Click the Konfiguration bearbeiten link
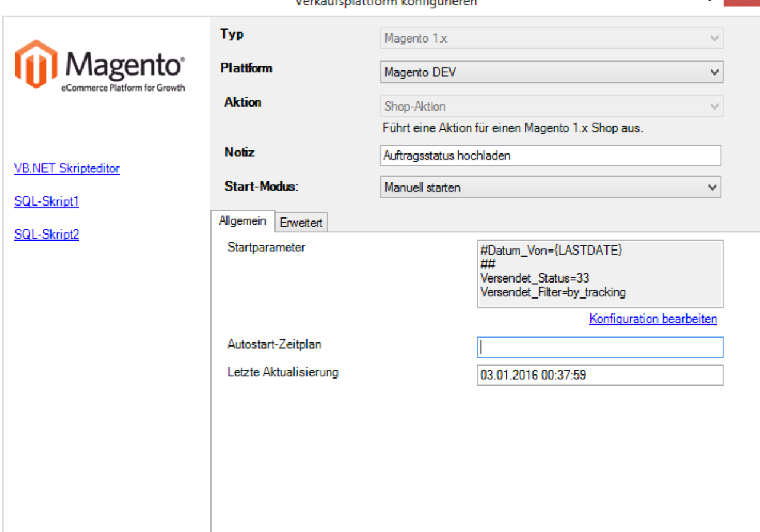Screen dimensions: 760x532 (x=653, y=319)
